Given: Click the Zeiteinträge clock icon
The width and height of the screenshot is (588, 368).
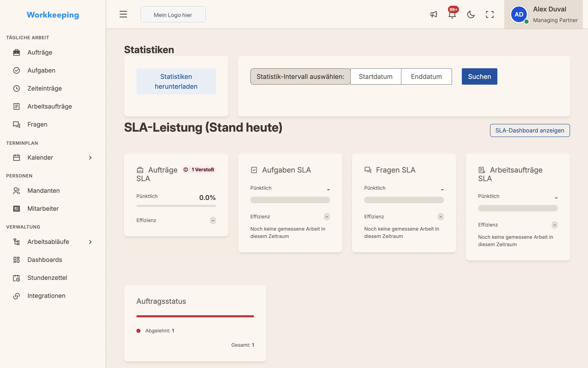Looking at the screenshot, I should tap(17, 88).
